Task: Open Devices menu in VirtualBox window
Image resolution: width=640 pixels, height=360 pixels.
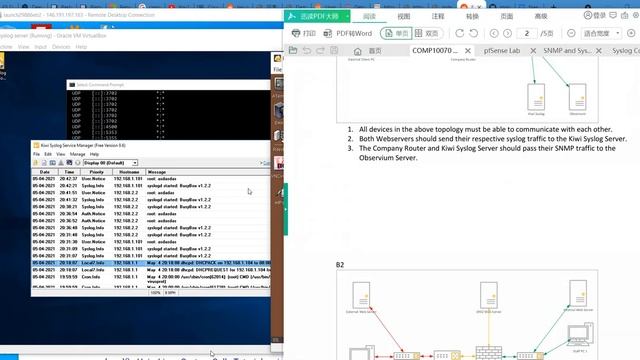Action: click(61, 47)
